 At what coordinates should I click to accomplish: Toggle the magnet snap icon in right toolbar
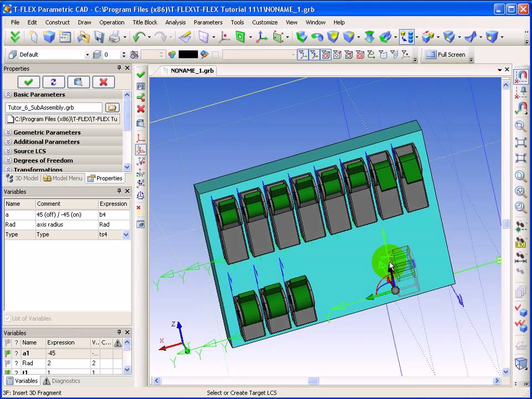tap(521, 76)
